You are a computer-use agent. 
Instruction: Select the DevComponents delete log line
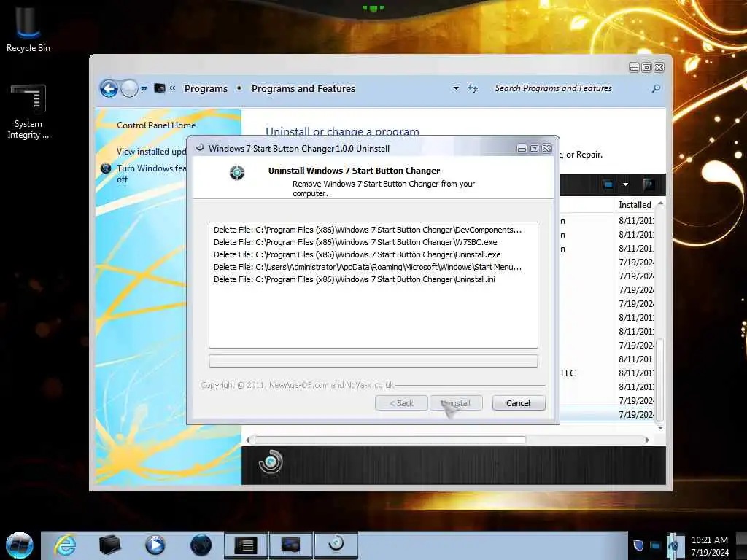pyautogui.click(x=368, y=230)
